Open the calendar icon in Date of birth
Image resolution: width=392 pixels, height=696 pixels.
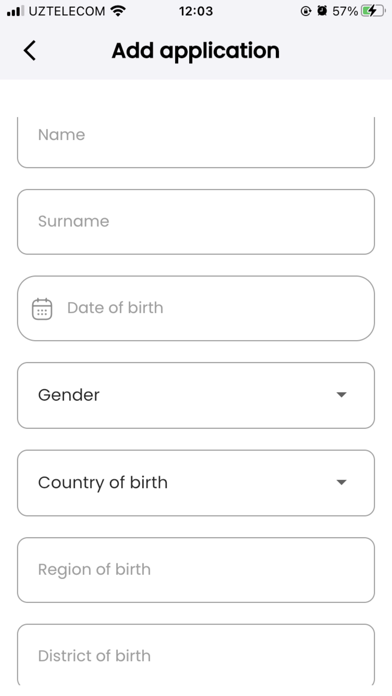click(42, 308)
